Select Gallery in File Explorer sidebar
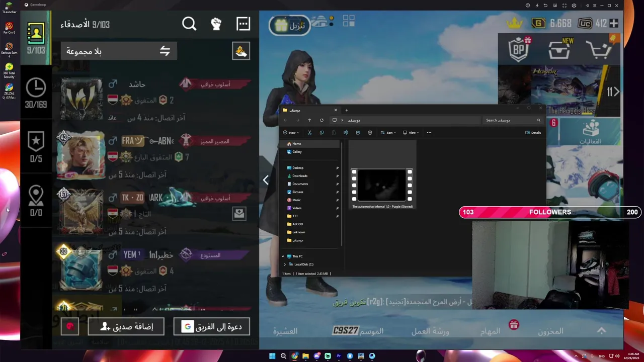The image size is (644, 362). (x=310, y=152)
